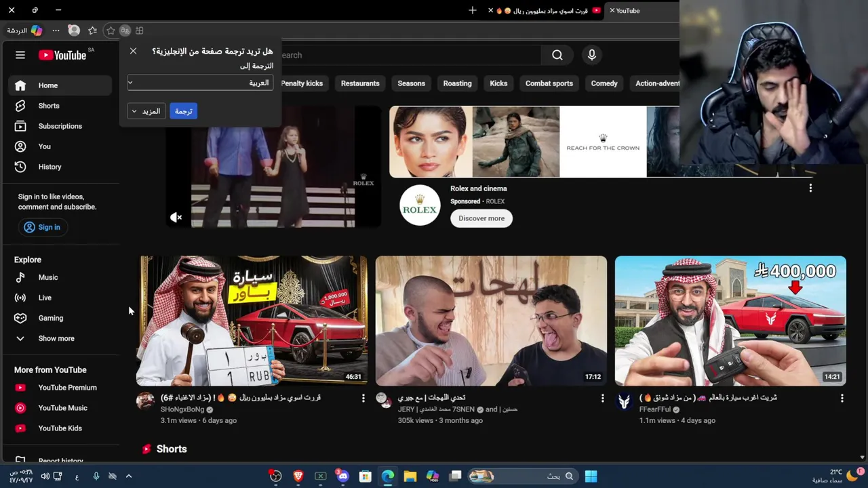Open Subscriptions in sidebar
The width and height of the screenshot is (868, 488).
60,126
